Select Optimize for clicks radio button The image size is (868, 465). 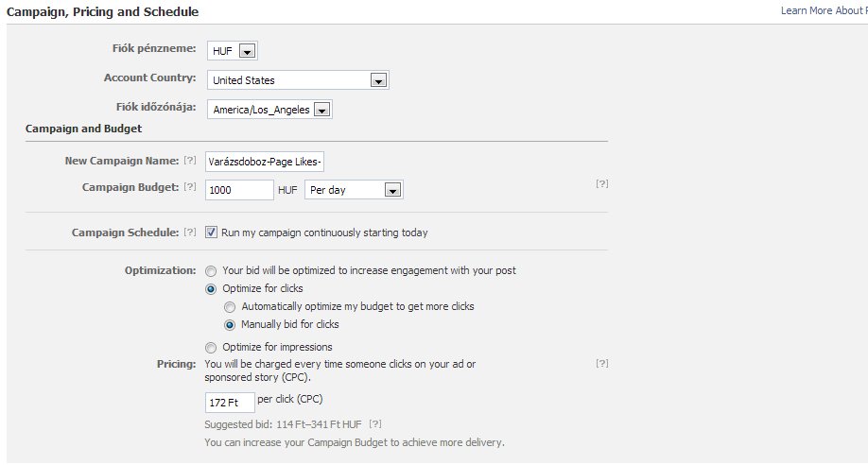(212, 288)
